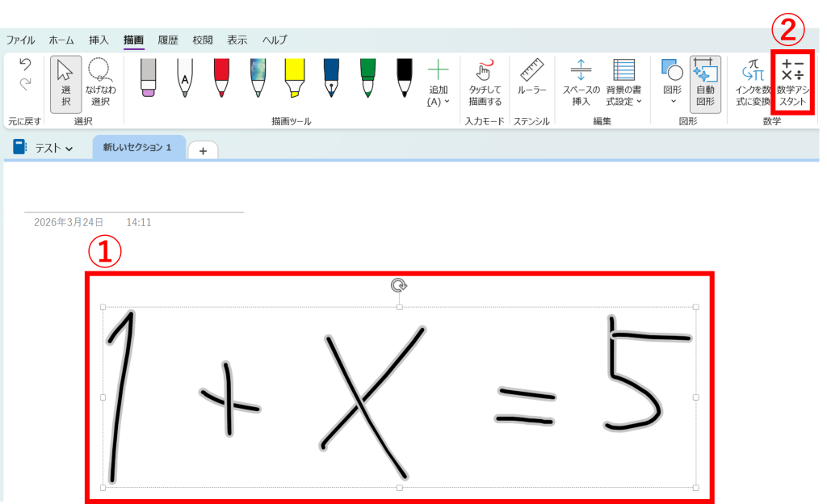827x504 pixels.
Task: Toggle Automatic Shapes (自動図形) button
Action: (x=705, y=83)
